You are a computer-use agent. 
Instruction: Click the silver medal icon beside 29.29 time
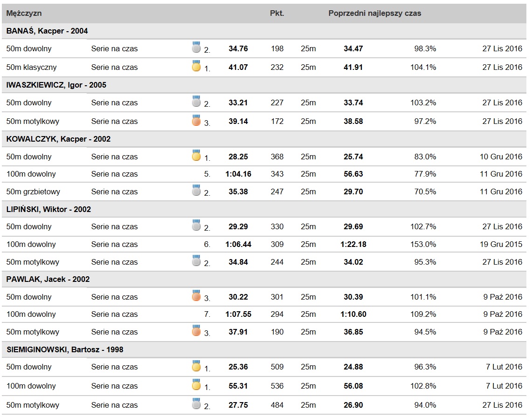click(196, 225)
